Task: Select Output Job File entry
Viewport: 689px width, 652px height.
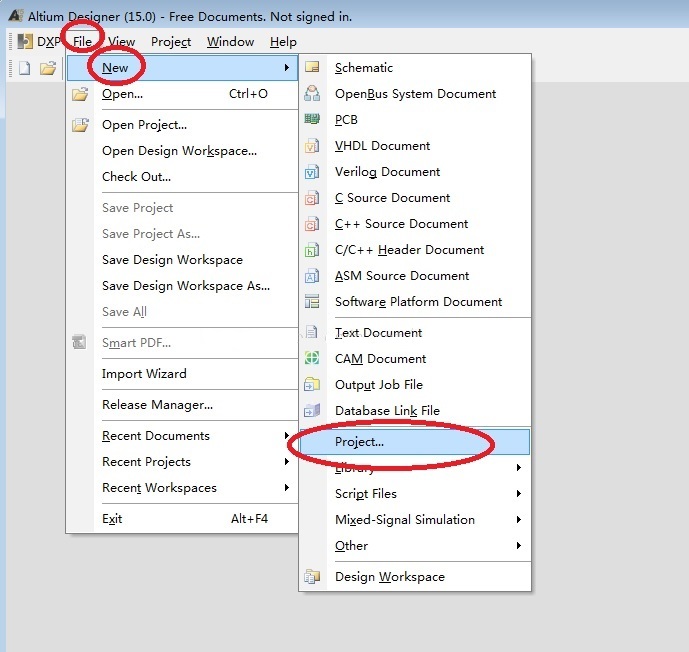Action: [414, 384]
